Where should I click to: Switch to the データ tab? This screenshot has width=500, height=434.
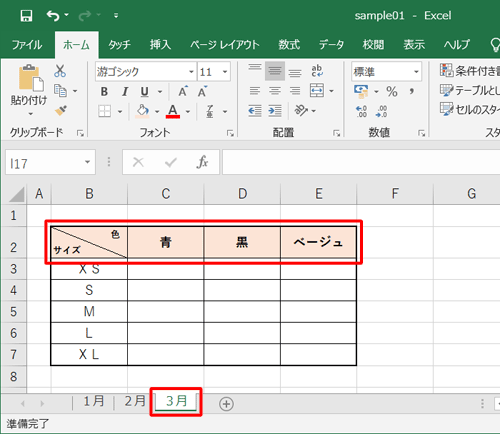(331, 45)
